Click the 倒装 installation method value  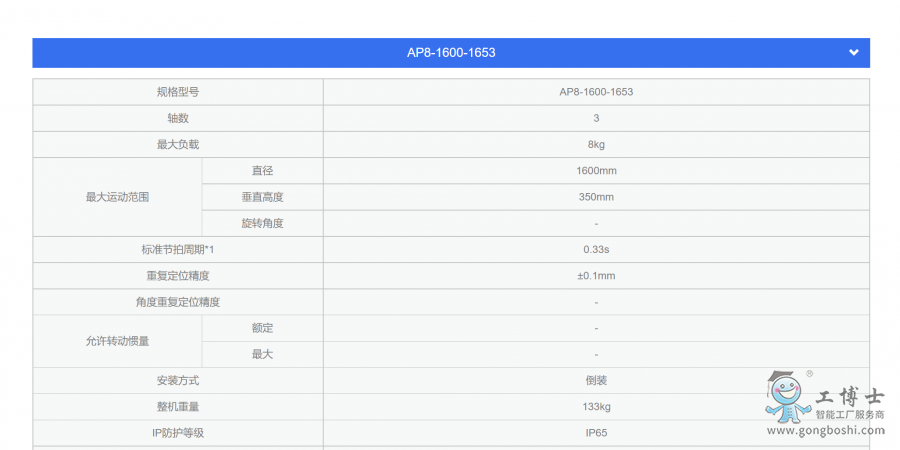point(596,381)
